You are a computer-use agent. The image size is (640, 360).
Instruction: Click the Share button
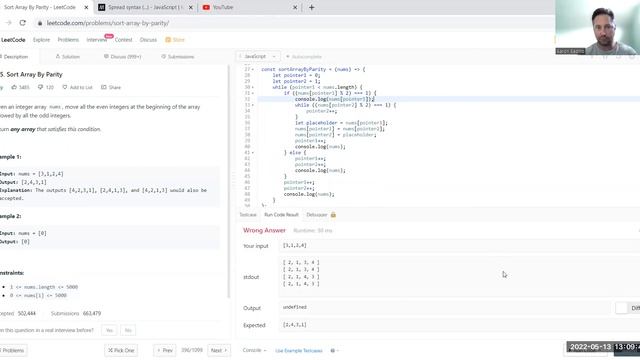click(111, 87)
